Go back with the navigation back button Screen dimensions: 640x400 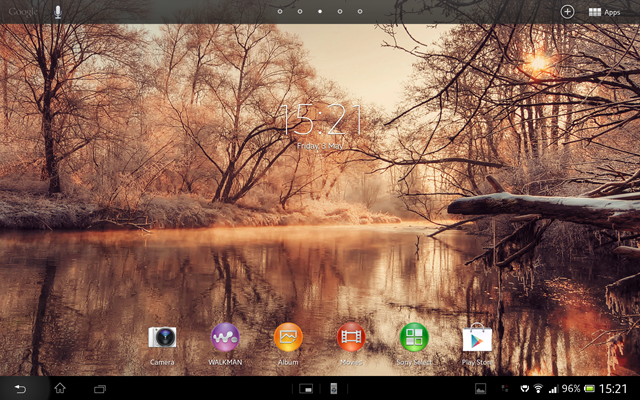pyautogui.click(x=20, y=389)
